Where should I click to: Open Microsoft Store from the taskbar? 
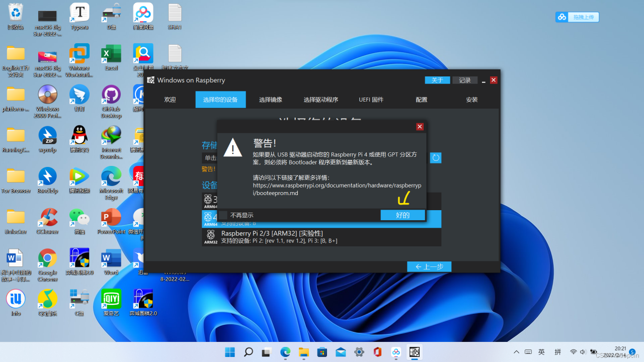(322, 352)
